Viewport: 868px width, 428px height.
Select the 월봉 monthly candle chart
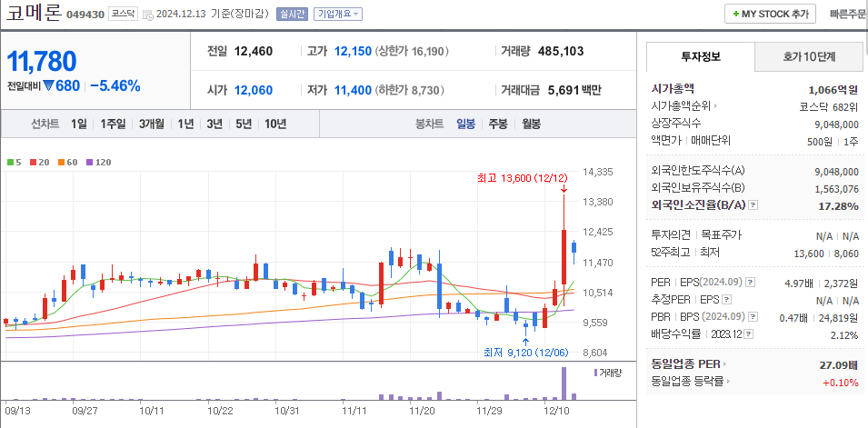[x=530, y=124]
